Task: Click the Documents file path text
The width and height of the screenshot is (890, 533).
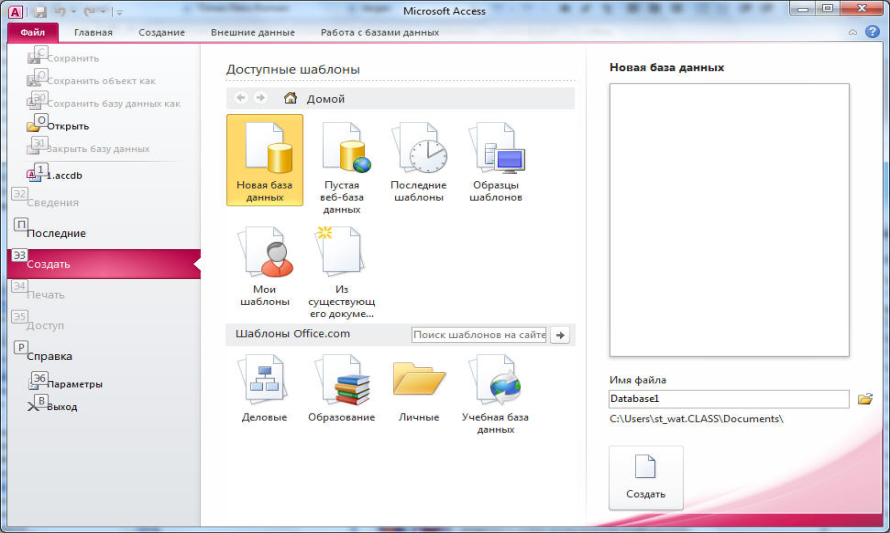Action: tap(696, 419)
